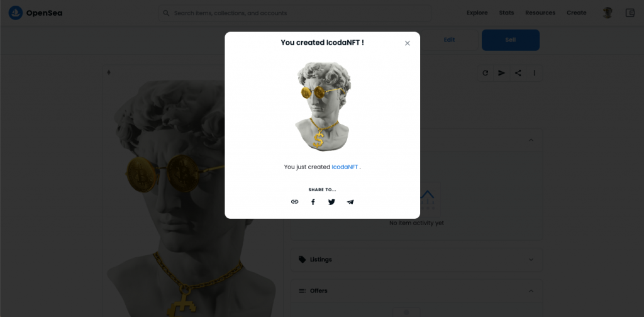Focus the search items and collections field
Image resolution: width=644 pixels, height=317 pixels.
[295, 13]
